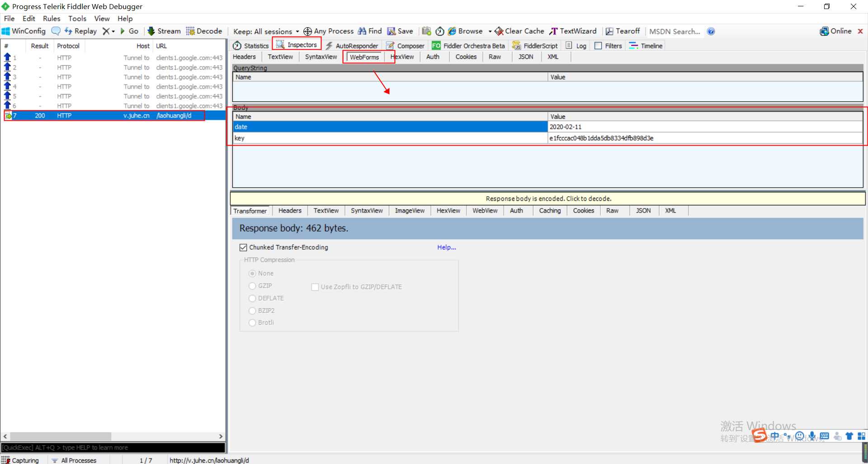Open the View menu
The image size is (868, 464).
tap(102, 19)
